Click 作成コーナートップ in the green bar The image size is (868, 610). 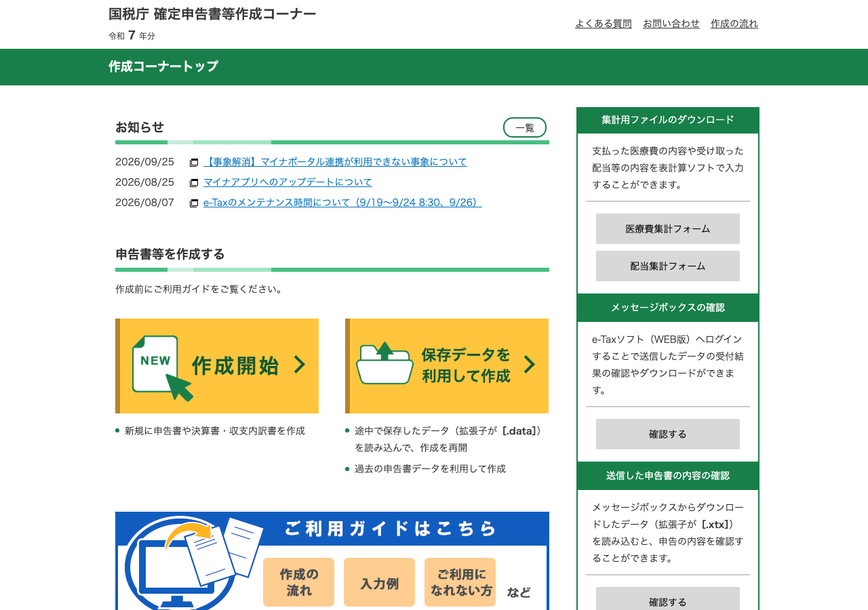pos(163,66)
